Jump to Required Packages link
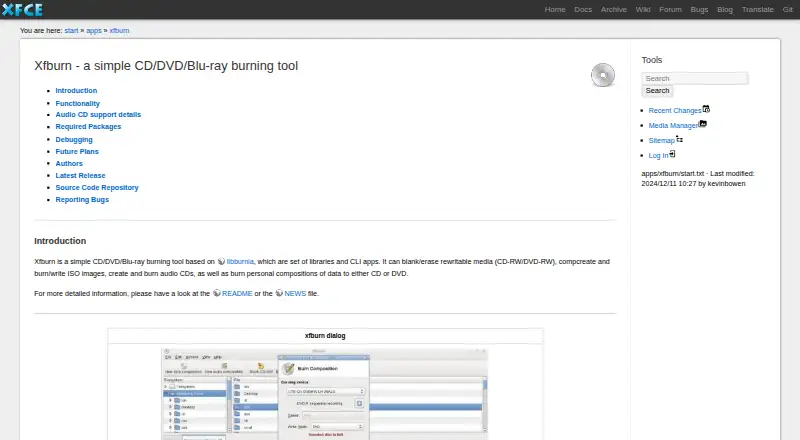This screenshot has height=440, width=800. [88, 127]
